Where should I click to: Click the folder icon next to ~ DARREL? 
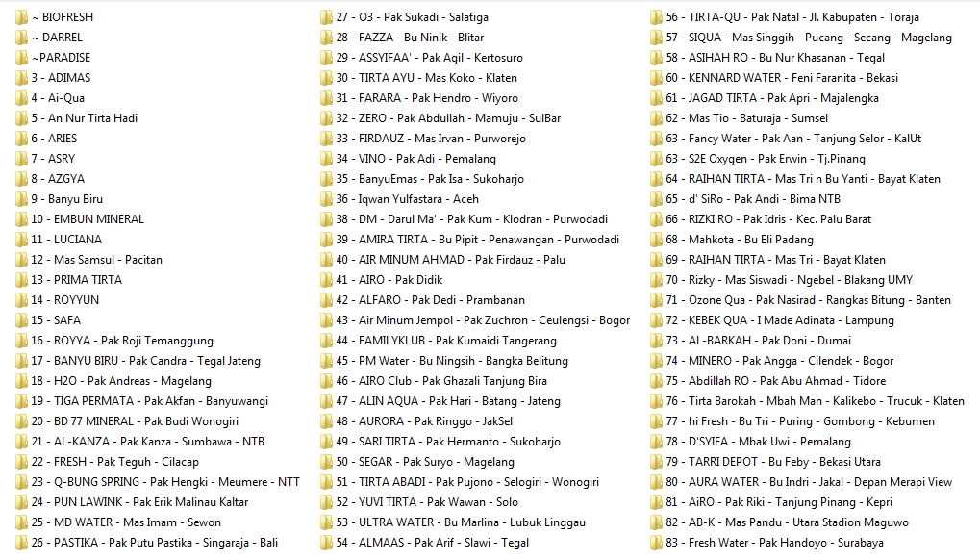(x=21, y=38)
